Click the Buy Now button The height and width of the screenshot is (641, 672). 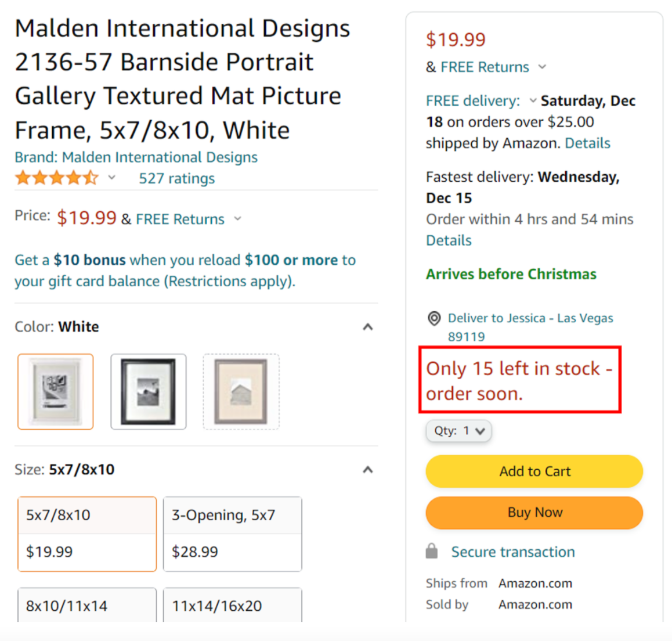[534, 513]
